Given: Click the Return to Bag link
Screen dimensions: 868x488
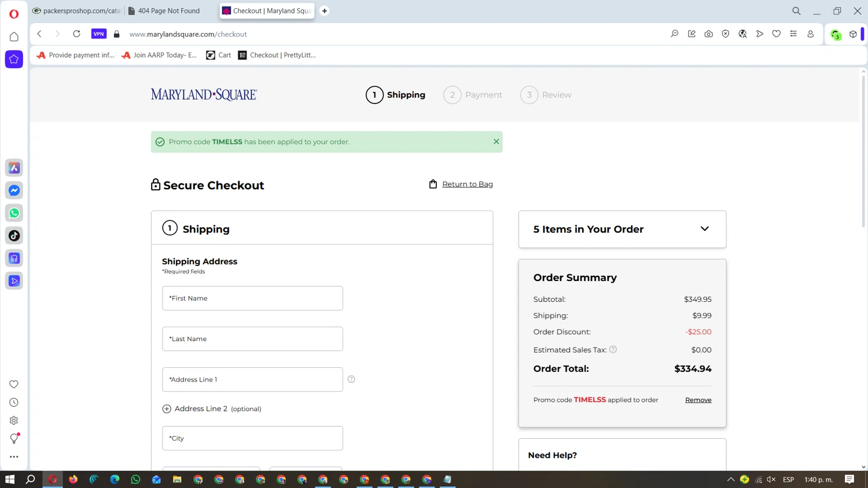Looking at the screenshot, I should [467, 184].
